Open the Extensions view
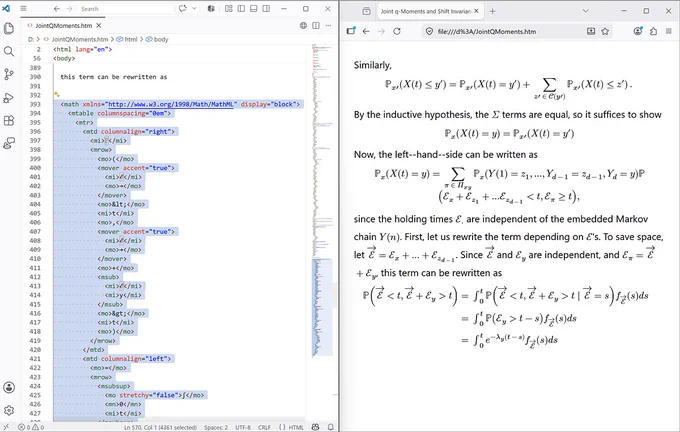Image resolution: width=680 pixels, height=432 pixels. 9,121
